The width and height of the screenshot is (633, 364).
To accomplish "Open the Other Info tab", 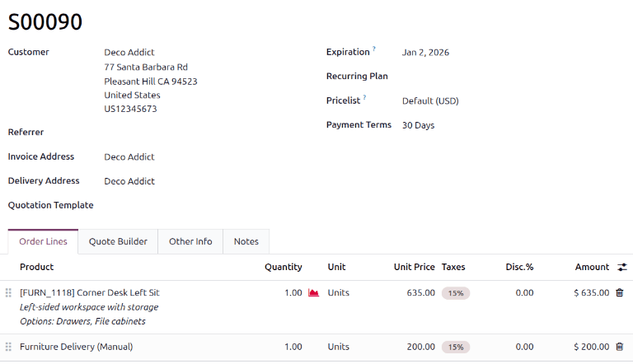I will click(190, 241).
